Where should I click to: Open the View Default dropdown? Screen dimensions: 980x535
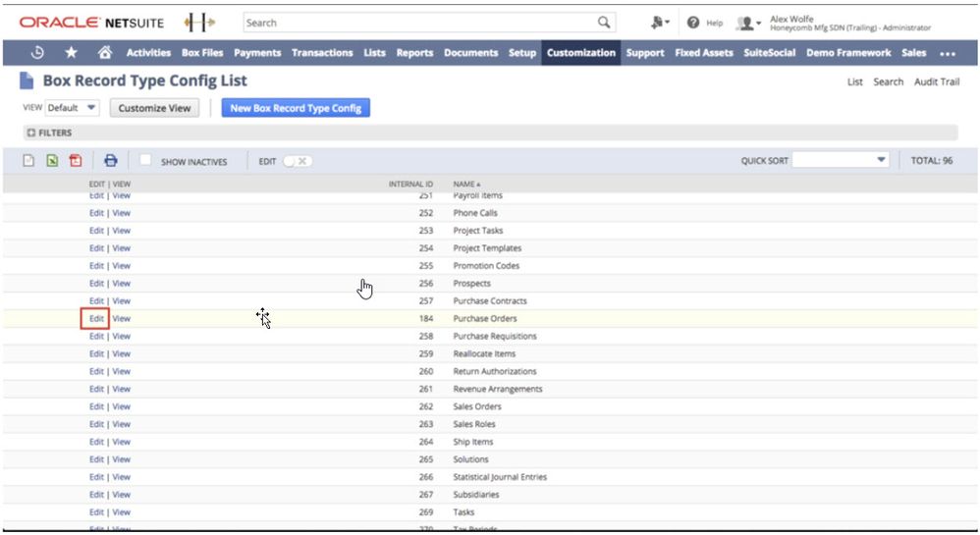tap(73, 108)
